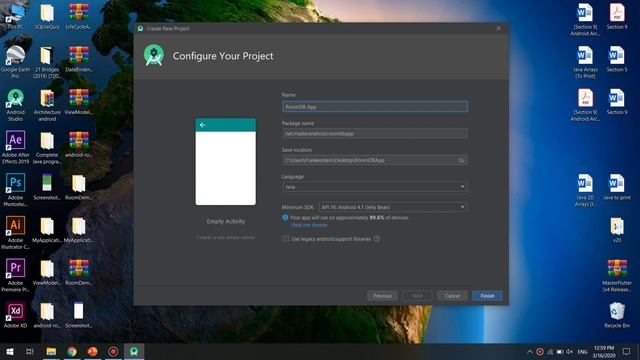This screenshot has height=360, width=640.
Task: Open the MasterFlutter archive on desktop
Action: click(x=617, y=276)
